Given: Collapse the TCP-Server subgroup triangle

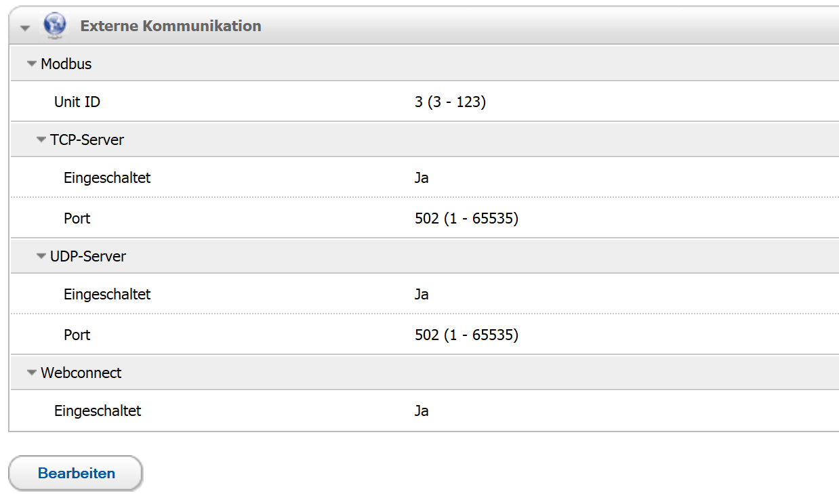Looking at the screenshot, I should tap(41, 140).
